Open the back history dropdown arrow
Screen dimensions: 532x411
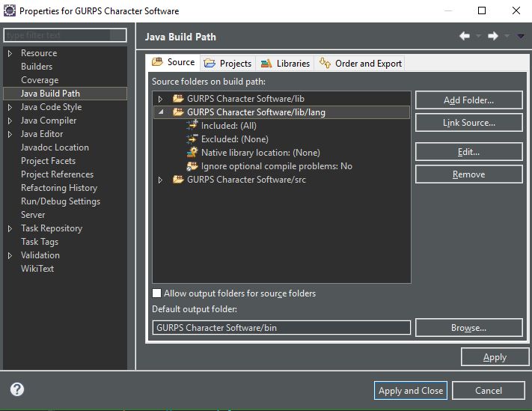(478, 36)
